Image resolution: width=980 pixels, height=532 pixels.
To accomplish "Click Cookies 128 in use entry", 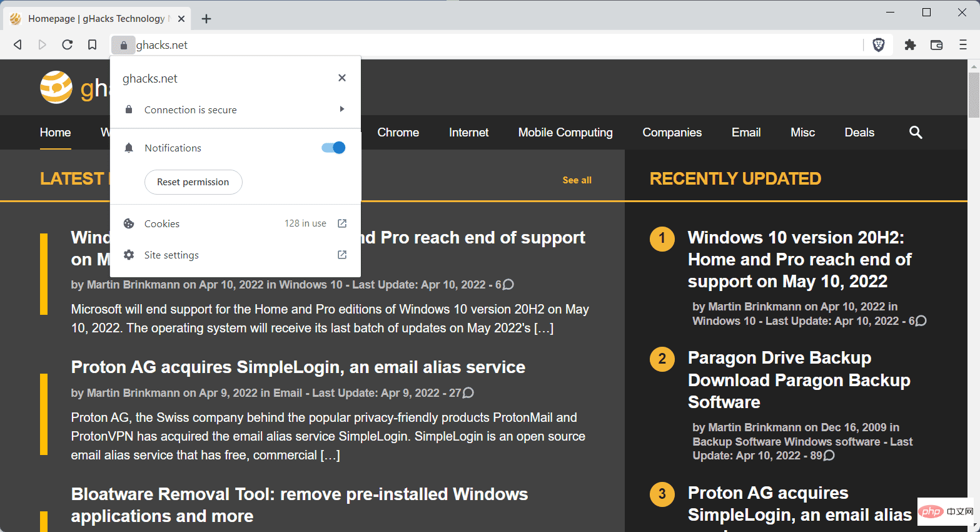I will [x=235, y=223].
